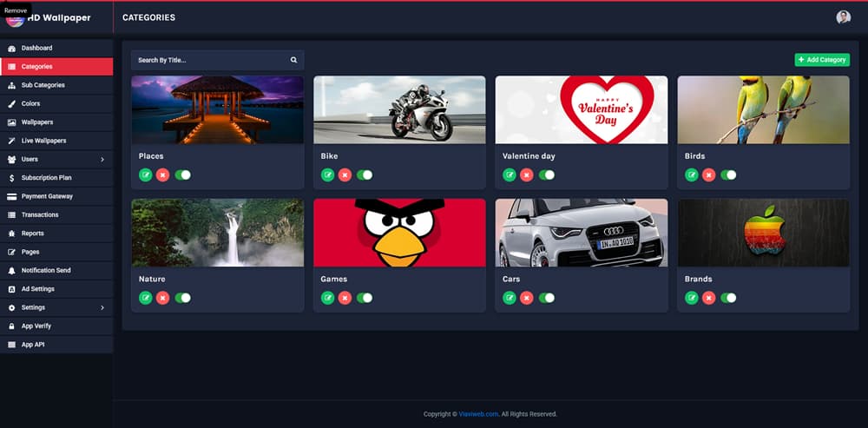The width and height of the screenshot is (868, 428).
Task: Open Ad Settings in the sidebar
Action: (56, 289)
